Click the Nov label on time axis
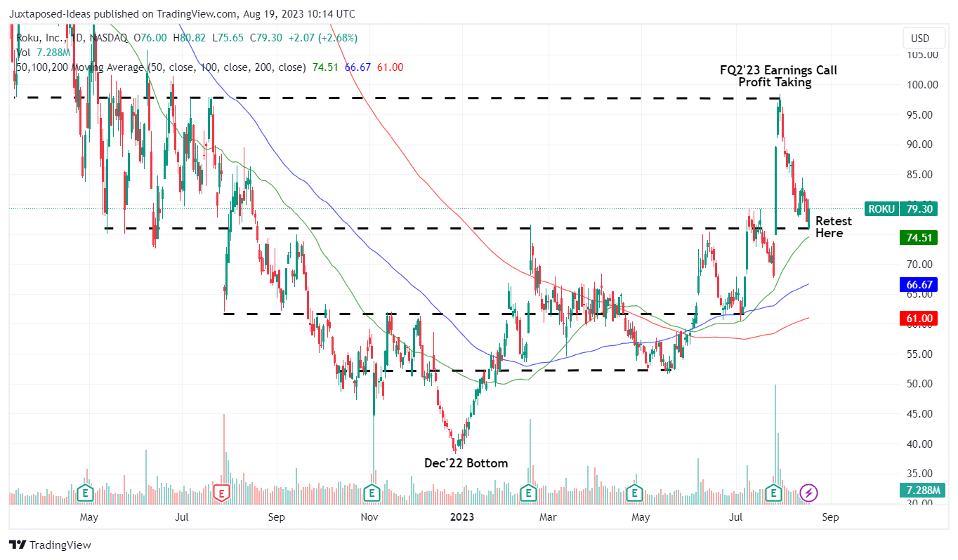This screenshot has height=560, width=958. coord(369,517)
